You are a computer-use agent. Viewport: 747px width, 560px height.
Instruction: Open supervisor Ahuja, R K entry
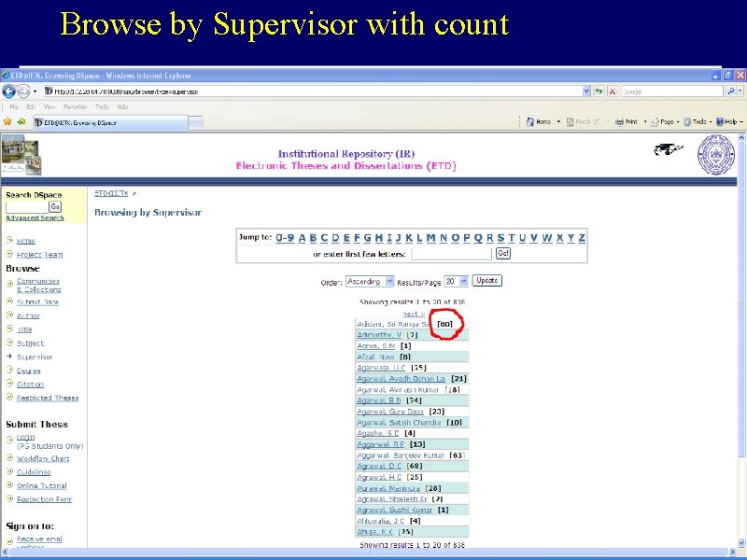375,532
